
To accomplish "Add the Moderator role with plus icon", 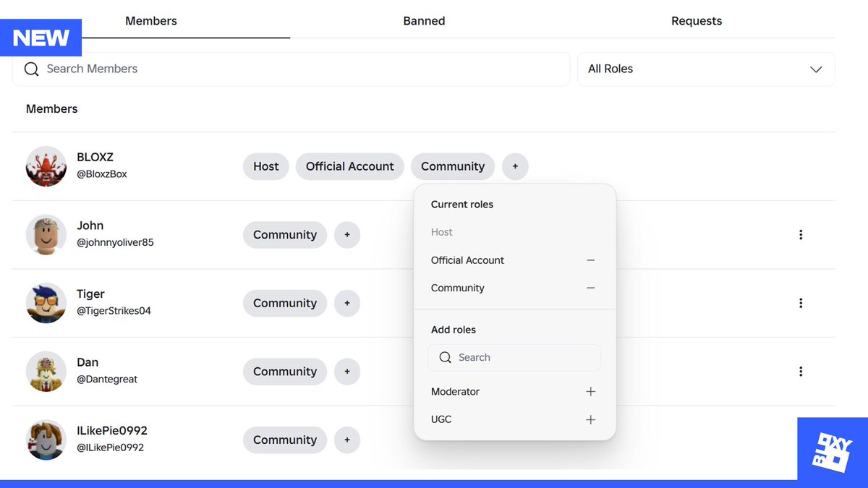I will [591, 392].
